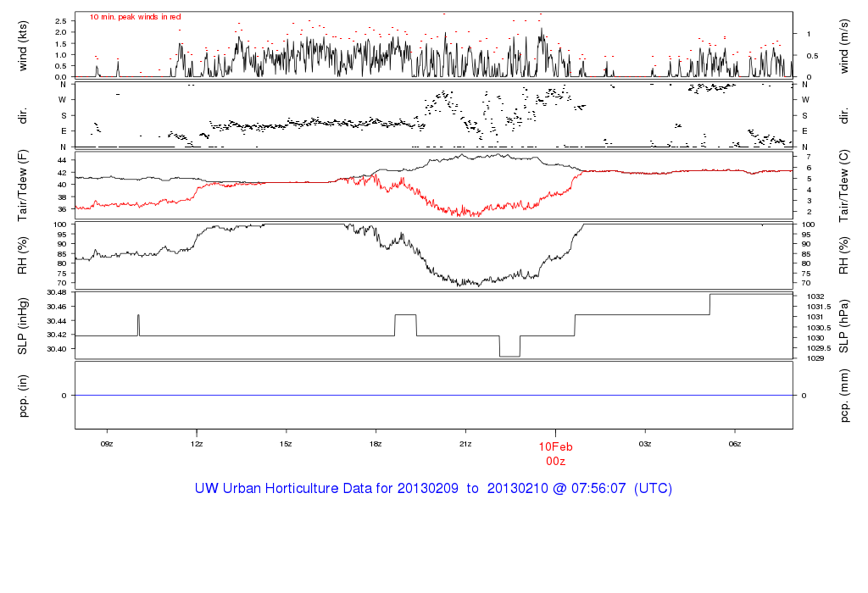Click the 12z time tick label
The width and height of the screenshot is (868, 593).
[x=197, y=444]
